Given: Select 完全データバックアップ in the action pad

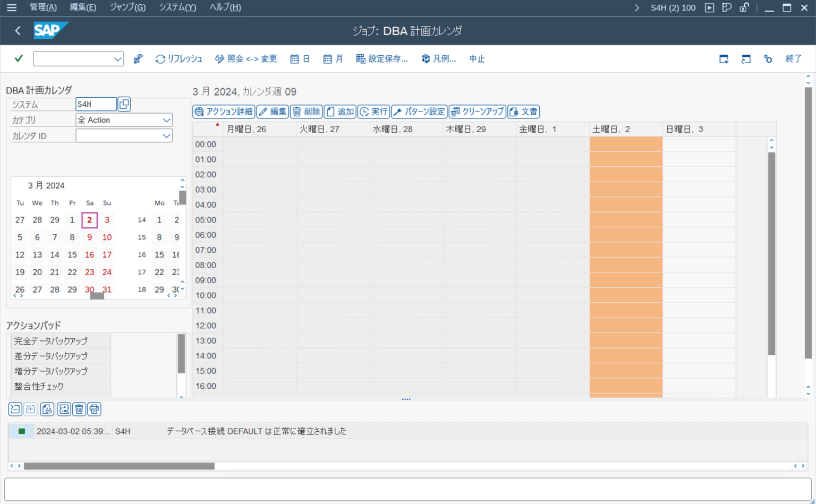Looking at the screenshot, I should tap(51, 341).
